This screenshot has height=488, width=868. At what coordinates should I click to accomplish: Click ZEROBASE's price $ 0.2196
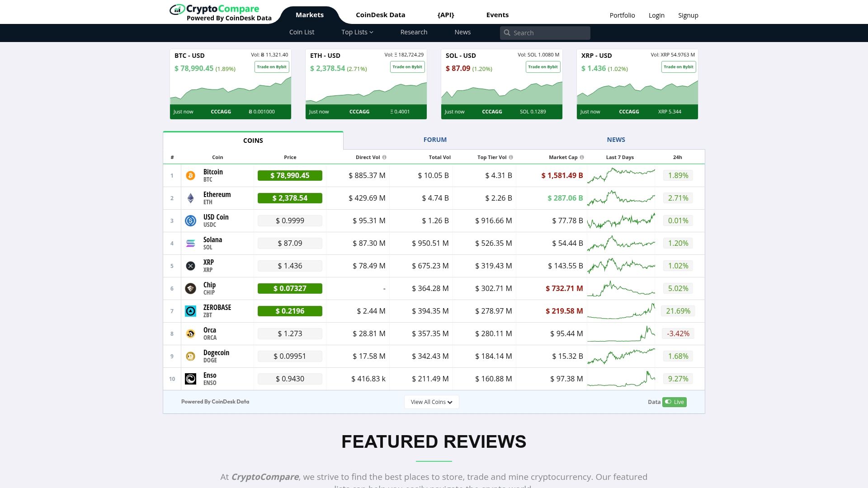click(290, 311)
